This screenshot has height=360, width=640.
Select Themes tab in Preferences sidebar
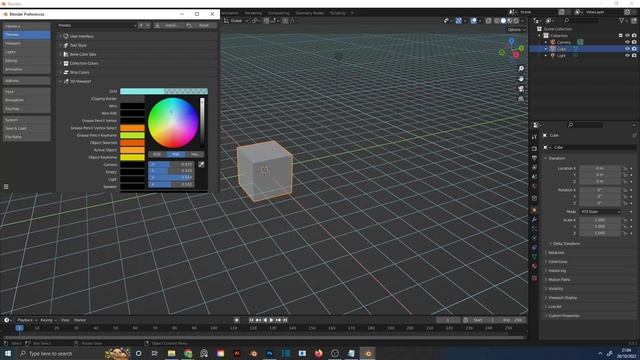point(27,35)
